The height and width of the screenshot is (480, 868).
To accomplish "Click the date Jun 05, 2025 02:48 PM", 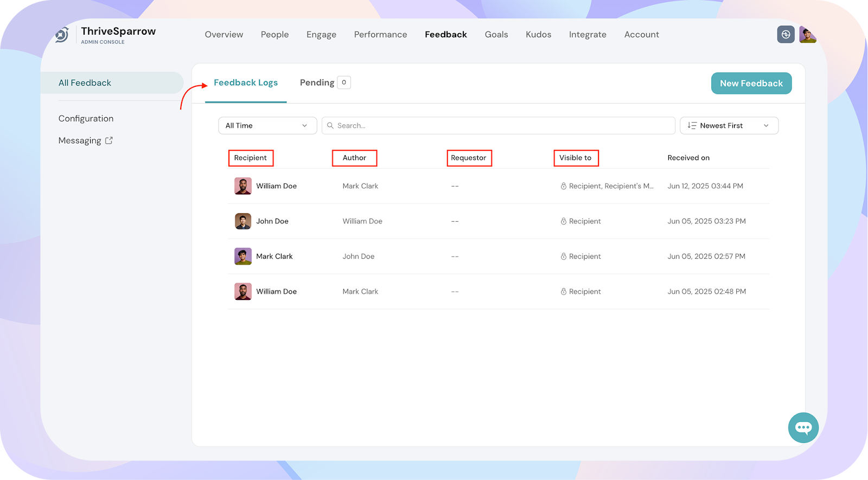I will 707,292.
